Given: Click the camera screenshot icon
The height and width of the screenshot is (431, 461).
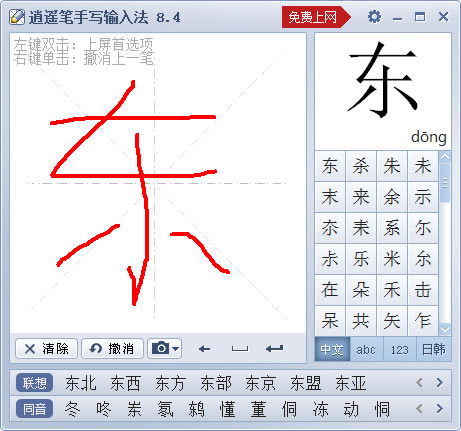Looking at the screenshot, I should pos(160,348).
